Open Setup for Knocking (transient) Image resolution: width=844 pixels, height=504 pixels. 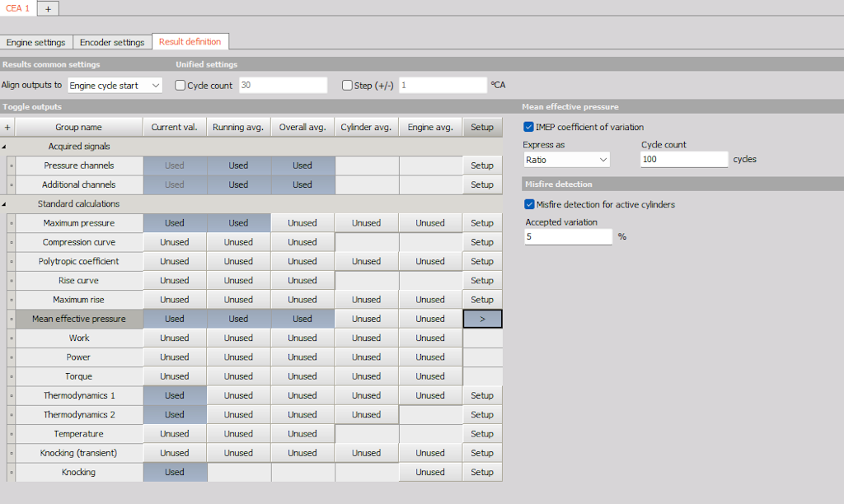click(x=482, y=454)
